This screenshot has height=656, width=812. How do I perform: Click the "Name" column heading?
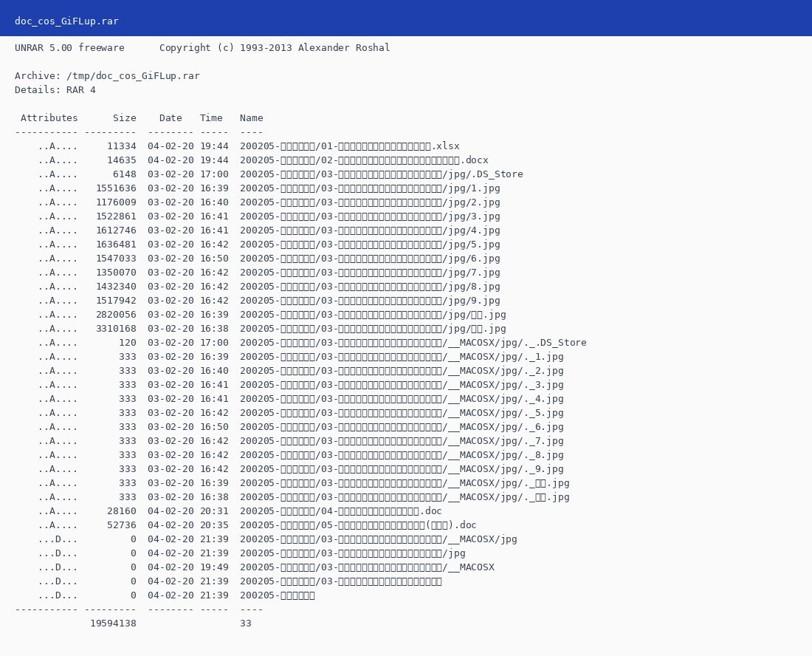[252, 117]
